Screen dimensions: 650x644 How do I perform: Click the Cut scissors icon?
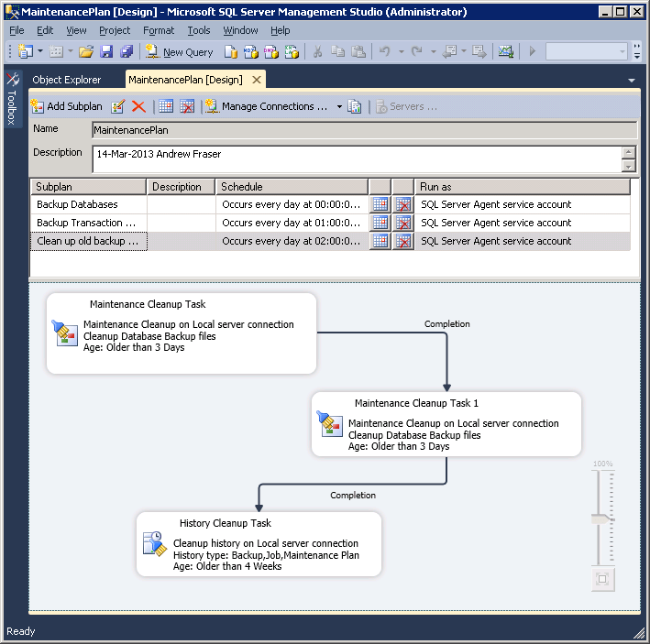pos(317,52)
